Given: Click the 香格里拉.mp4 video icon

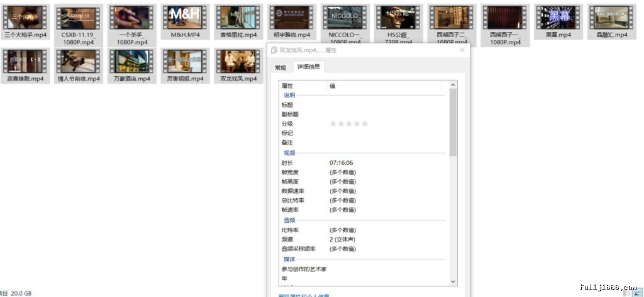Looking at the screenshot, I should 238,17.
